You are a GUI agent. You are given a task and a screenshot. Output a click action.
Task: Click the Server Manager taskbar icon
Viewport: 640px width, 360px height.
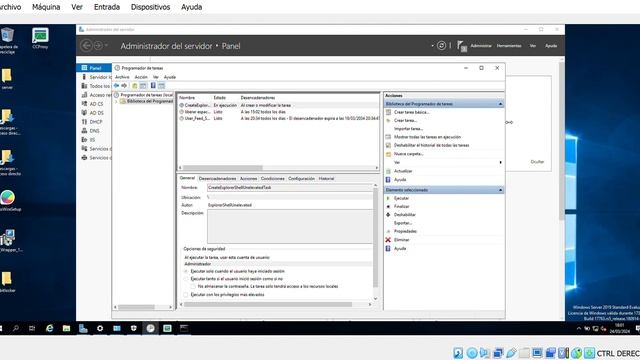click(83, 328)
